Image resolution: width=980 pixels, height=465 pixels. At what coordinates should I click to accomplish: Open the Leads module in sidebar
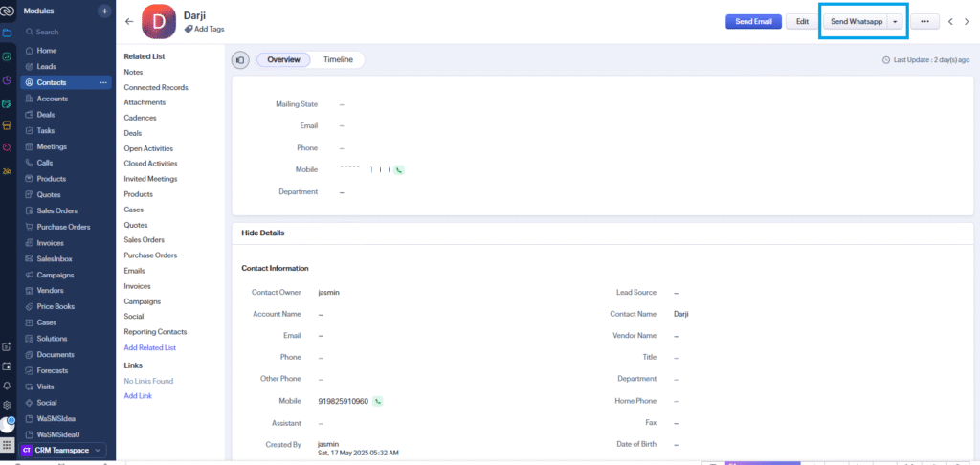pos(46,66)
